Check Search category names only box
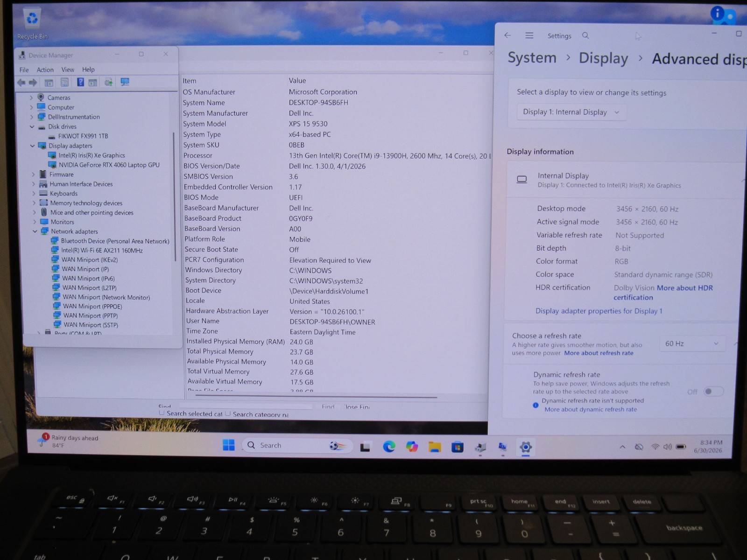 [x=228, y=413]
